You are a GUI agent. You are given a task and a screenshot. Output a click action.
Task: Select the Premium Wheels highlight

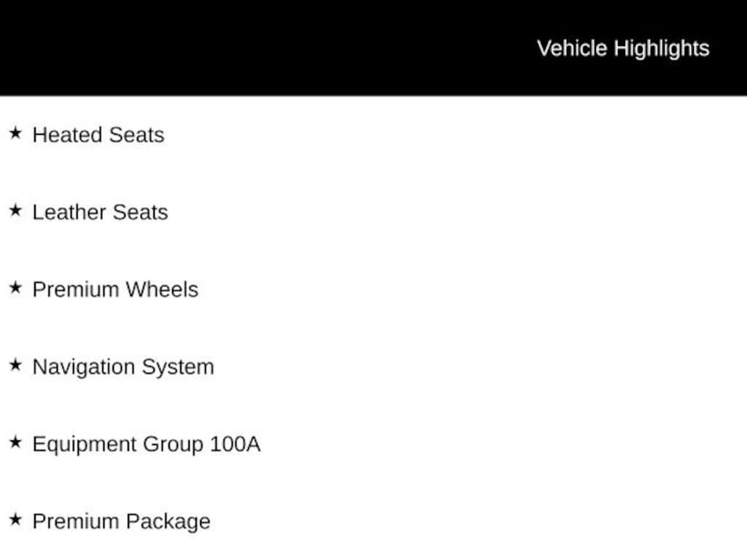pyautogui.click(x=115, y=289)
